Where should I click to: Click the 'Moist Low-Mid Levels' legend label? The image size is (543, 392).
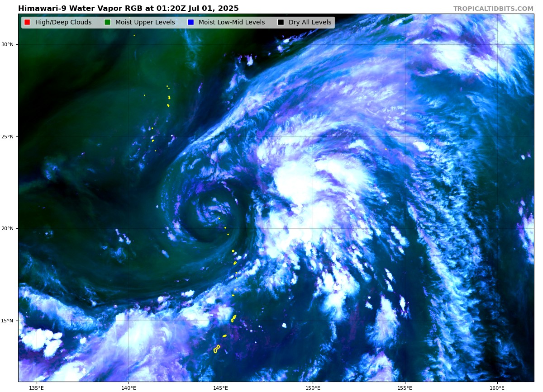click(232, 22)
